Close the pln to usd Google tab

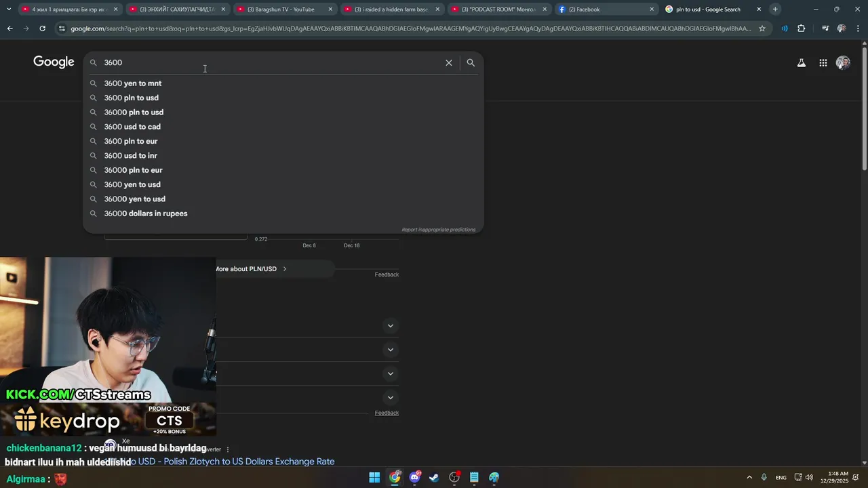[759, 9]
